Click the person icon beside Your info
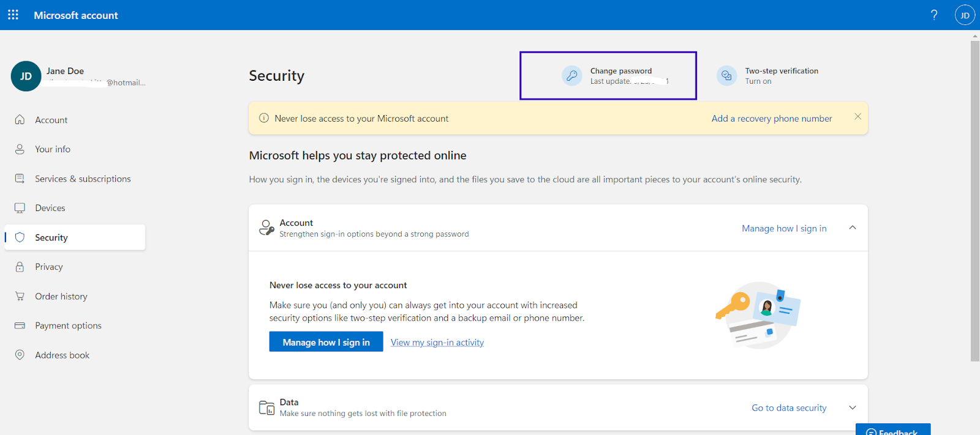Image resolution: width=980 pixels, height=435 pixels. click(20, 149)
